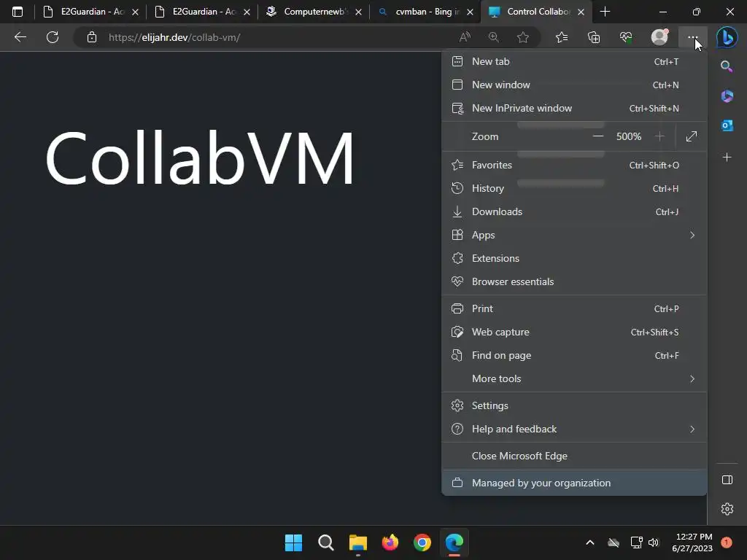Open the clock showing 12:27 PM

pos(692,542)
